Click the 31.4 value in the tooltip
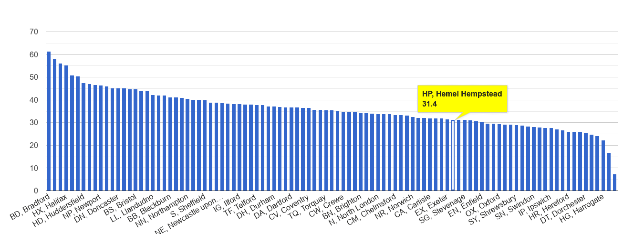The image size is (644, 234). tap(428, 104)
